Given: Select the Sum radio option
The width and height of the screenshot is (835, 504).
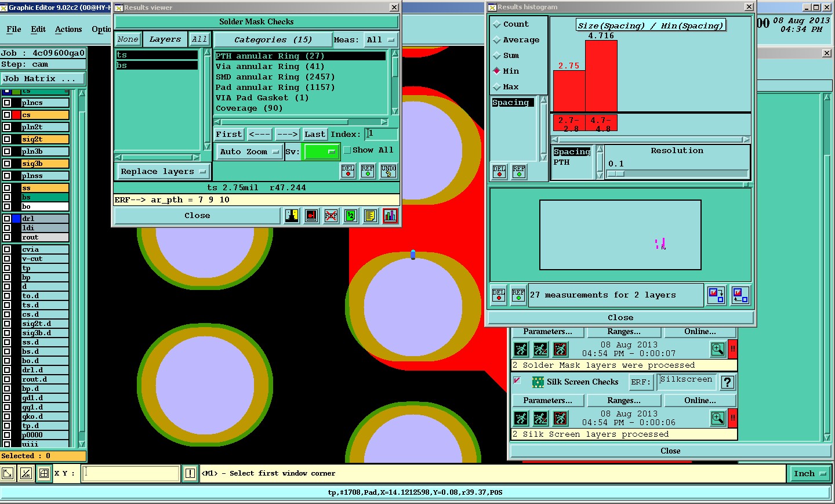Looking at the screenshot, I should 496,56.
